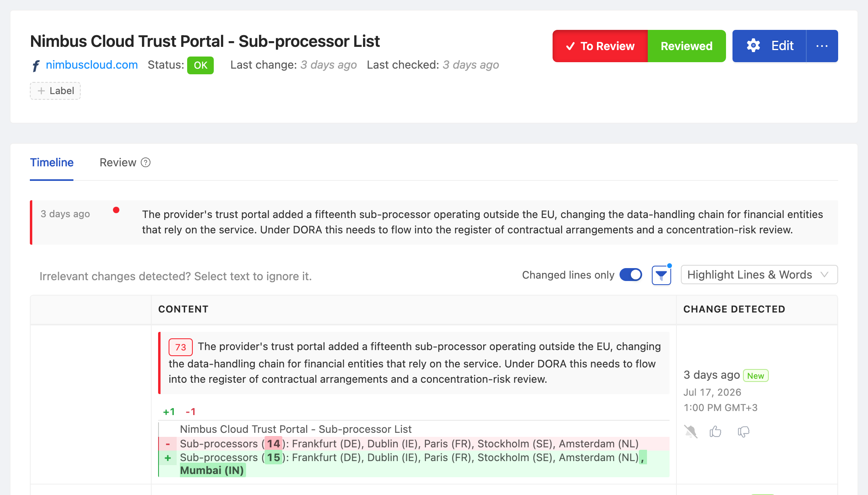Click the blue filter funnel icon
The width and height of the screenshot is (868, 495).
(661, 275)
